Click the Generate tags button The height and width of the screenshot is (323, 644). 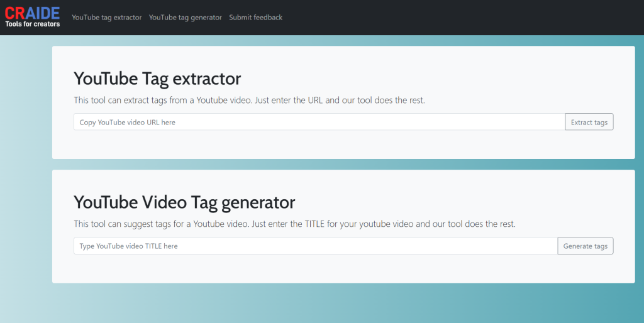pos(586,246)
